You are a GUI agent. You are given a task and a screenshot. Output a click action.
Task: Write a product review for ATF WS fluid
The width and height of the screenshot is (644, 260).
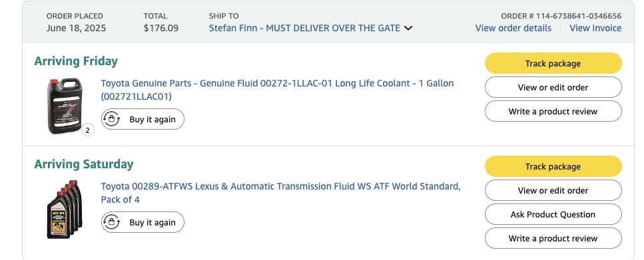pos(553,238)
